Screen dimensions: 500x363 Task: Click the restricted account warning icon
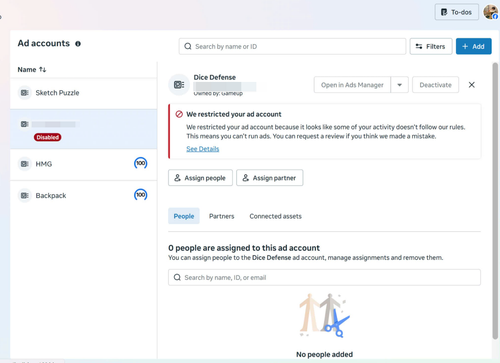(179, 114)
